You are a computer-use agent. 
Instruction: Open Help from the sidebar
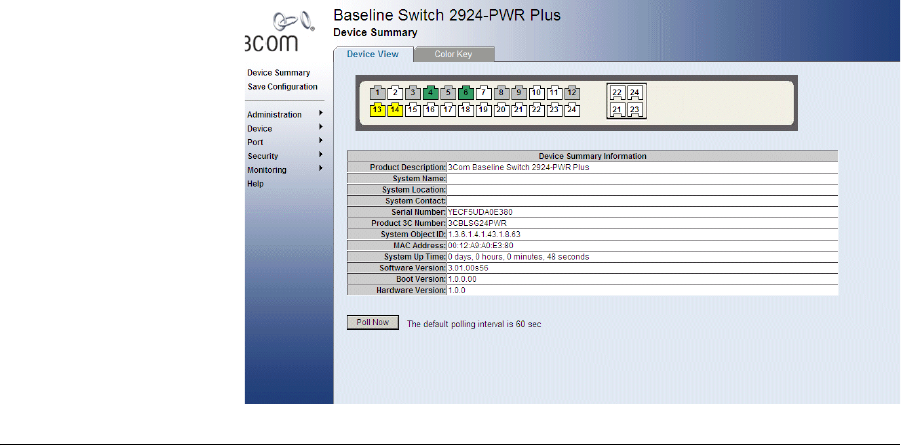255,184
